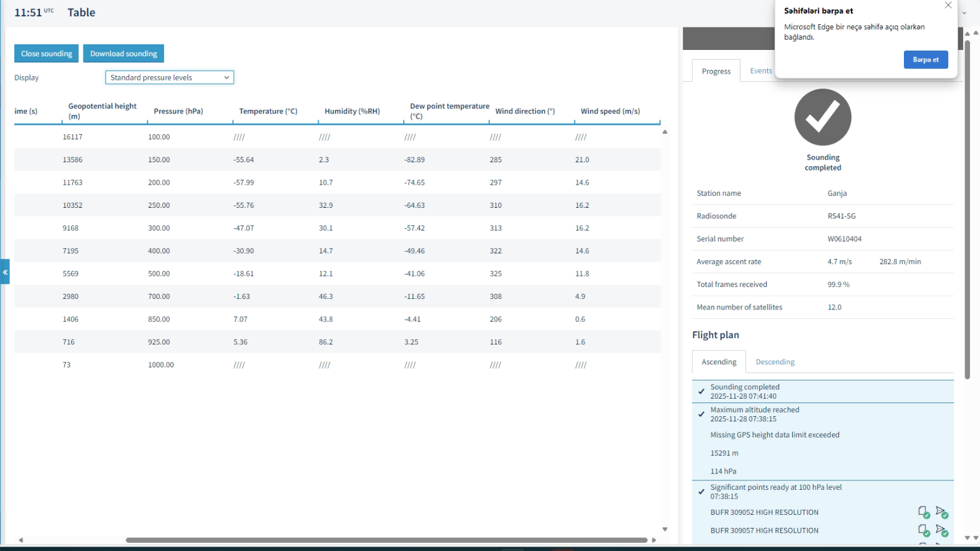Image resolution: width=980 pixels, height=551 pixels.
Task: Select the 500.00 pressure cell
Action: [159, 274]
